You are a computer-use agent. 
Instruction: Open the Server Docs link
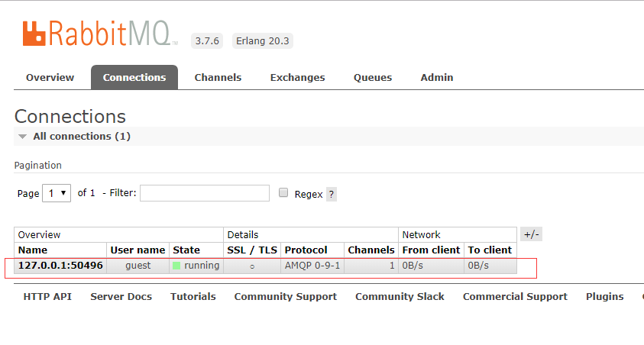click(x=121, y=297)
